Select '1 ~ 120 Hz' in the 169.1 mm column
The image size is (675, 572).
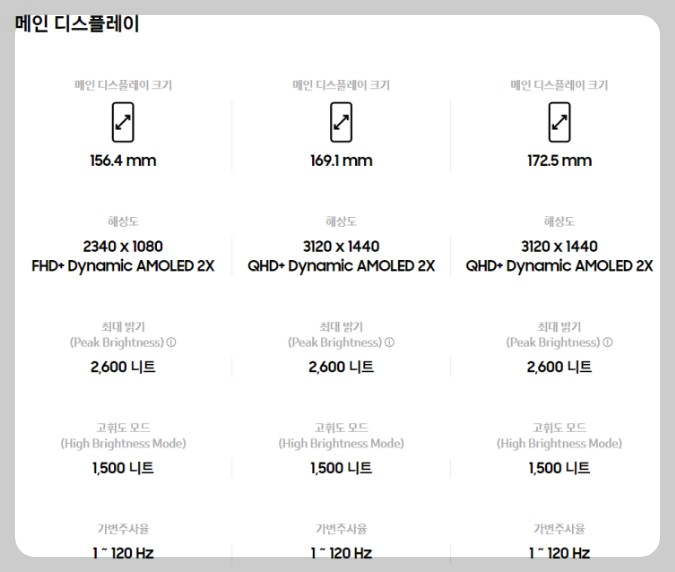click(341, 553)
